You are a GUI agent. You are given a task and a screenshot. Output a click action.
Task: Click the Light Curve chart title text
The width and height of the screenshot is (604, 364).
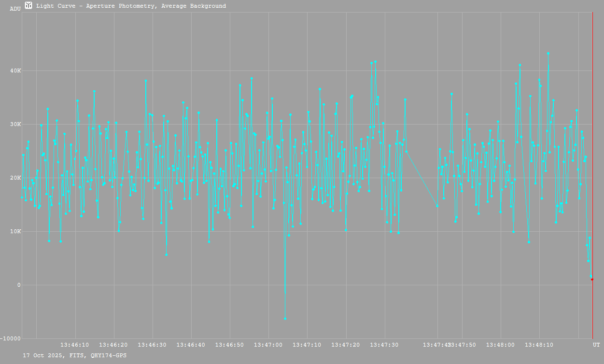click(131, 6)
